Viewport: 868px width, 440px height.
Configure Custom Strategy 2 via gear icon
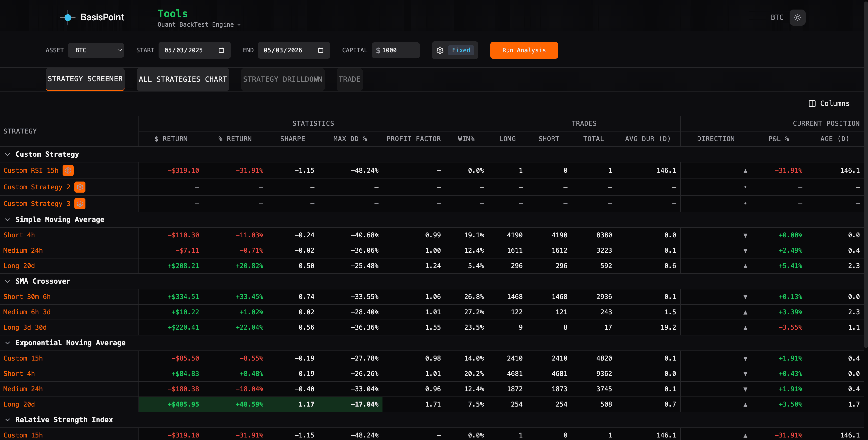tap(80, 187)
